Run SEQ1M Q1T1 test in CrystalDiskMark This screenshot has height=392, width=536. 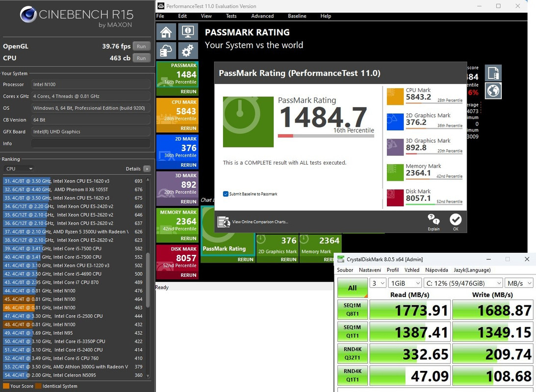click(x=352, y=332)
